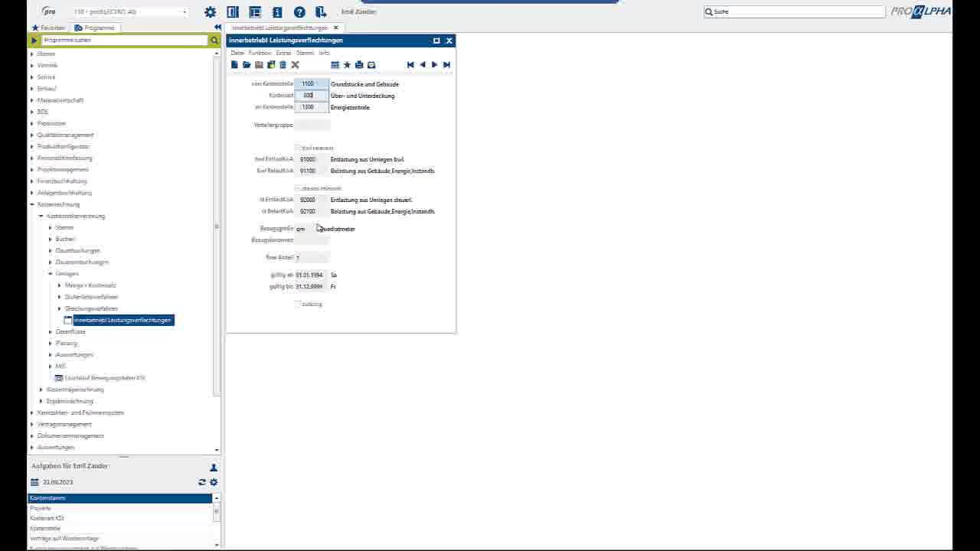Viewport: 980px width, 551px height.
Task: Open the Qualitätsmanagement tree item
Action: pyautogui.click(x=65, y=135)
